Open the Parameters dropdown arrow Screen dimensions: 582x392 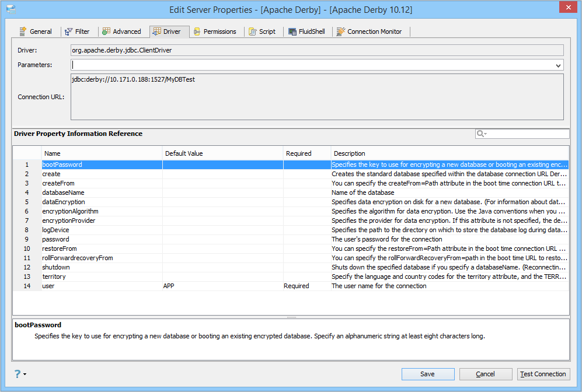pos(558,65)
